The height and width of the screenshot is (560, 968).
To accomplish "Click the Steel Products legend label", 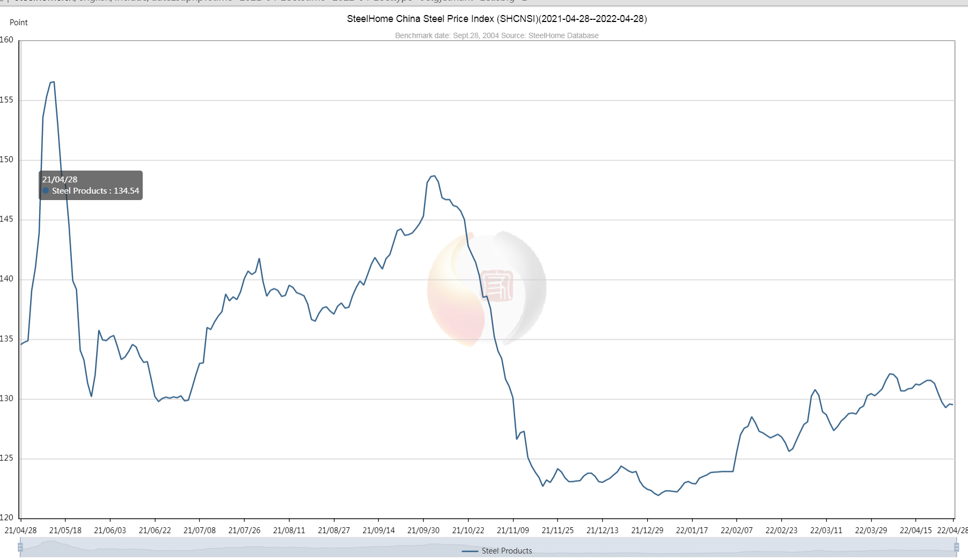I will click(x=507, y=551).
